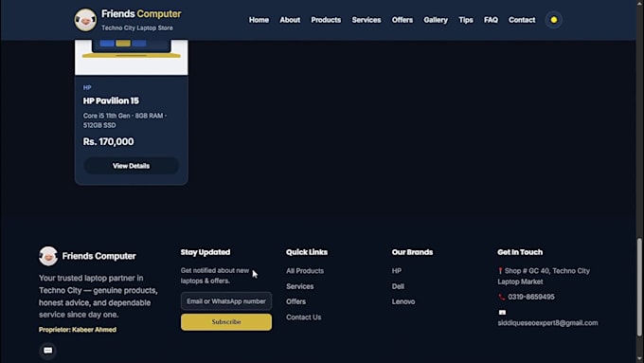Viewport: 644px width, 363px height.
Task: Open the Services quick link in footer
Action: click(x=300, y=286)
